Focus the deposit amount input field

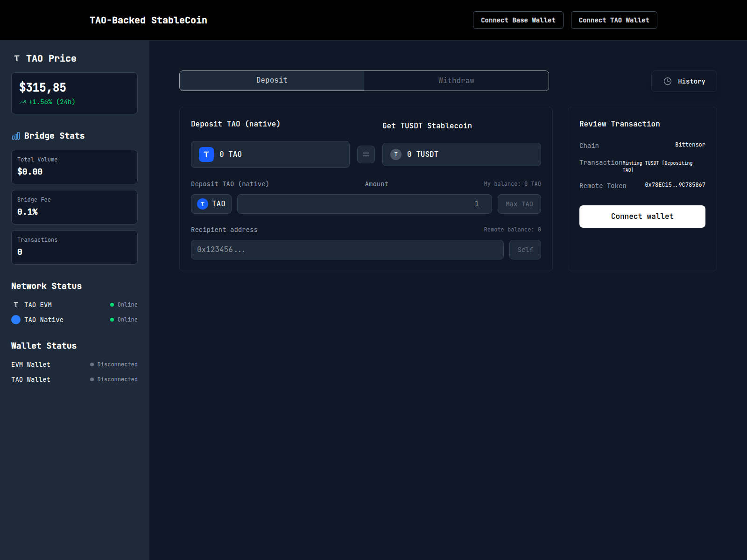coord(365,204)
